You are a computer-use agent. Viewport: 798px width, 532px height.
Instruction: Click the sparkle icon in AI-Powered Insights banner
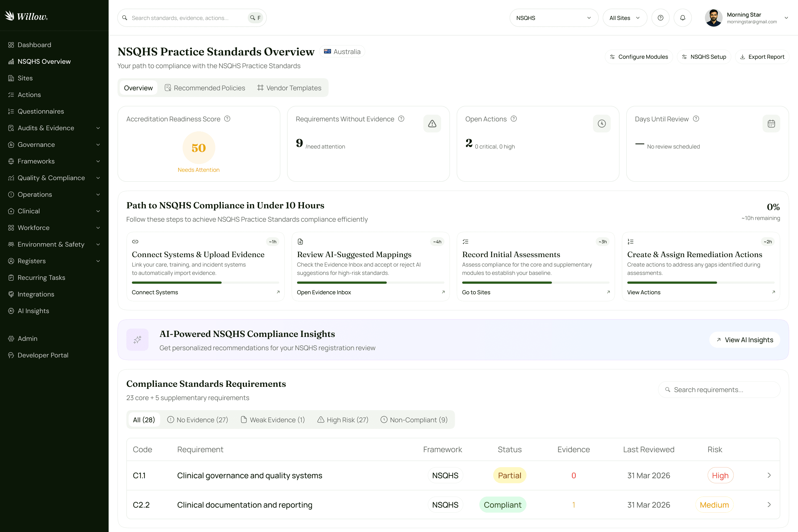(x=137, y=340)
